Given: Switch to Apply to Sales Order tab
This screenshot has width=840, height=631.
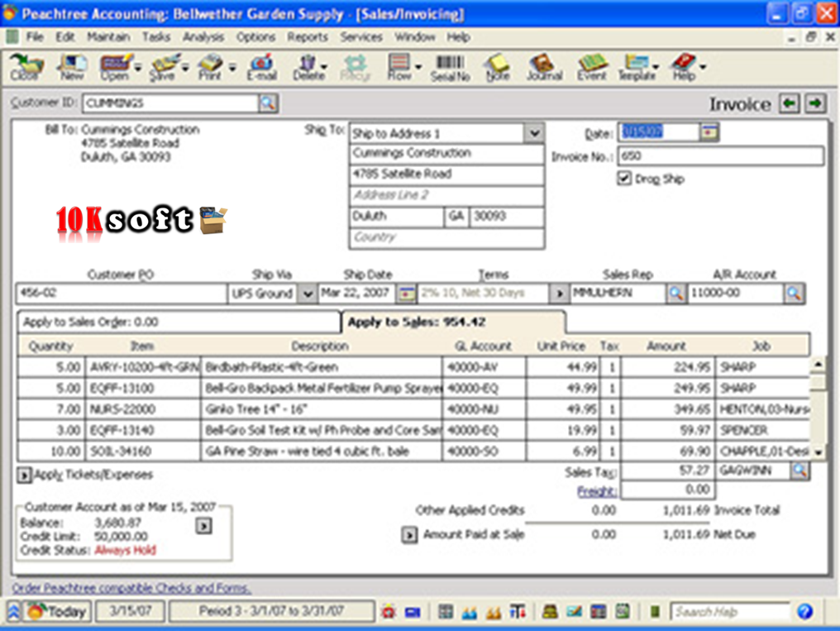Looking at the screenshot, I should (179, 322).
